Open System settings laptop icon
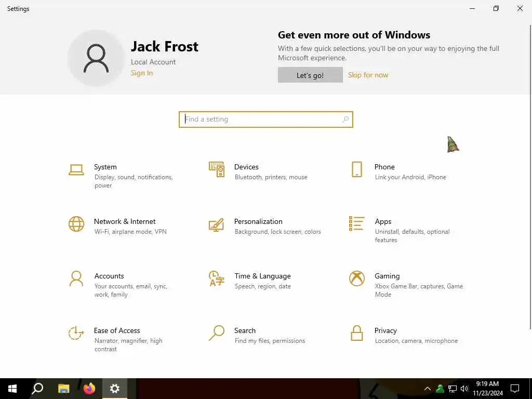 (76, 170)
